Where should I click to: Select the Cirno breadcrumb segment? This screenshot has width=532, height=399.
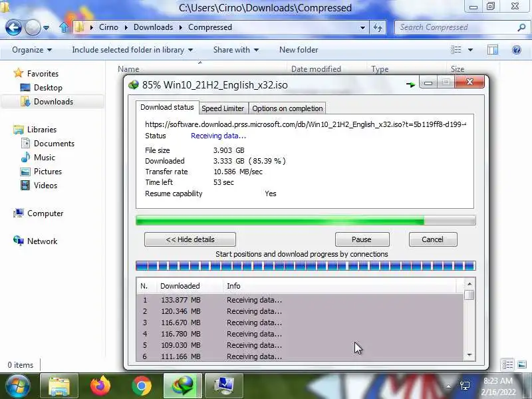pos(108,27)
